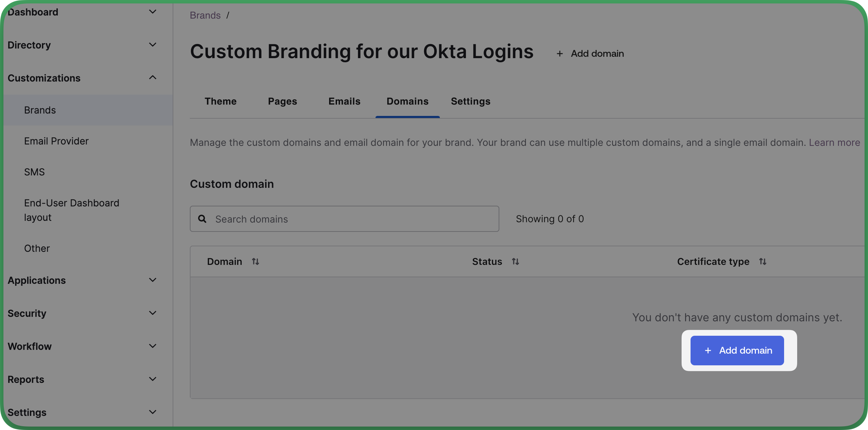Click the Domain column sort arrows
Viewport: 868px width, 430px height.
[255, 262]
